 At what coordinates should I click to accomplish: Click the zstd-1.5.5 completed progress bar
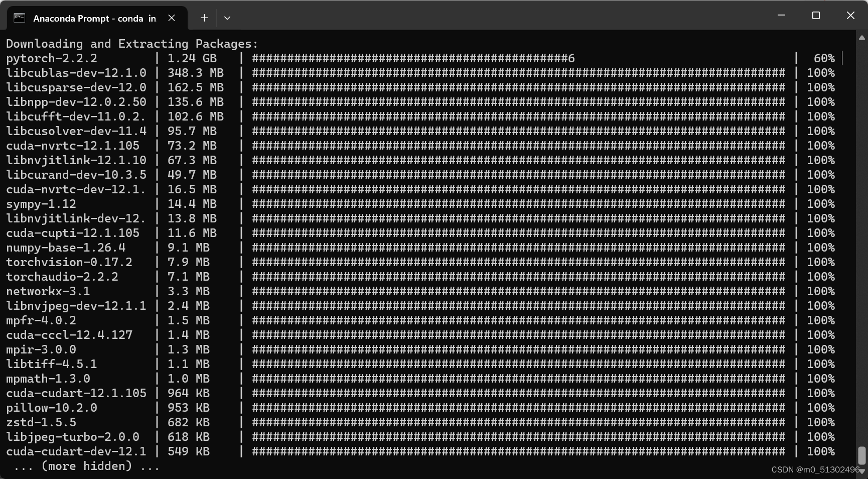[519, 422]
